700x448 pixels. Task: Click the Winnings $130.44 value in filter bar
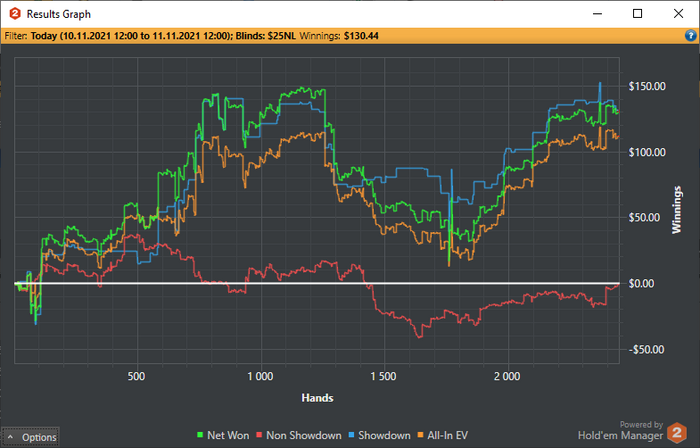[361, 36]
